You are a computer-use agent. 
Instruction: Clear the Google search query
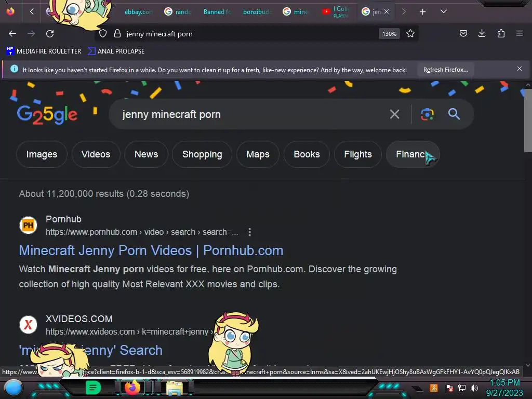(x=394, y=114)
